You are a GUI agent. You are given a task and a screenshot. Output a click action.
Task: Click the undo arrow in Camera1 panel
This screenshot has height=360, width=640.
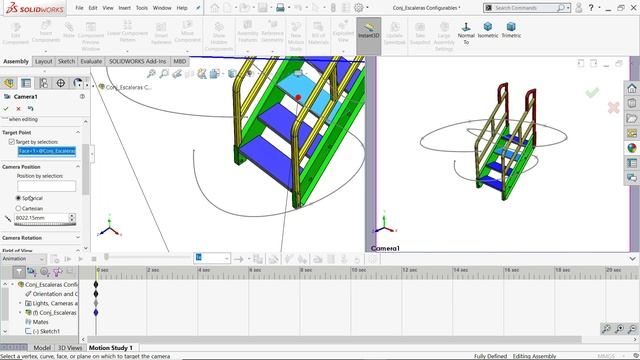click(x=31, y=109)
